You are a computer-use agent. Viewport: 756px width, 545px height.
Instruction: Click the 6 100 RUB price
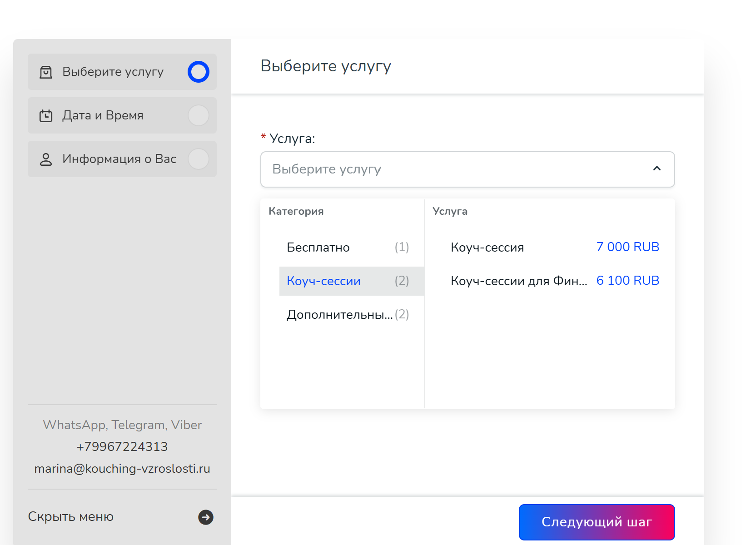click(627, 281)
